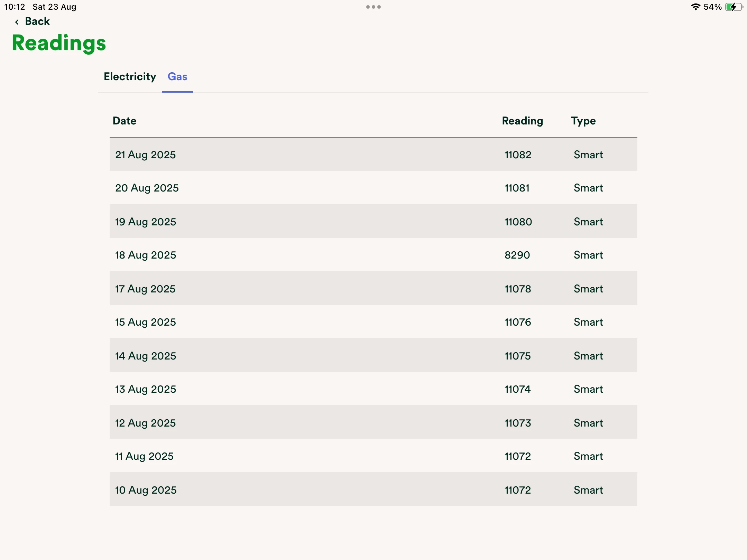This screenshot has width=747, height=560.
Task: Tap the battery charging icon
Action: click(x=734, y=7)
